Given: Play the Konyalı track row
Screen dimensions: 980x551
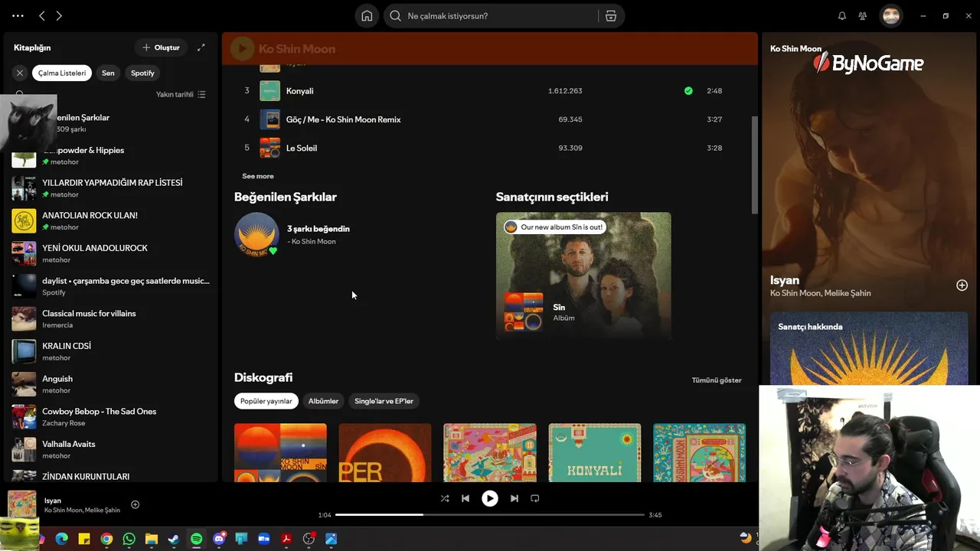Looking at the screenshot, I should [490, 90].
